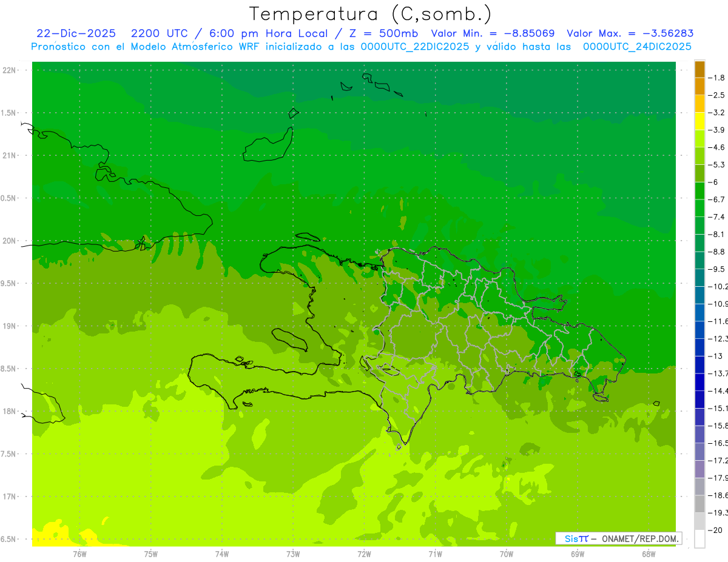The width and height of the screenshot is (728, 562).
Task: Click the -8.8 legend value
Action: [x=717, y=252]
